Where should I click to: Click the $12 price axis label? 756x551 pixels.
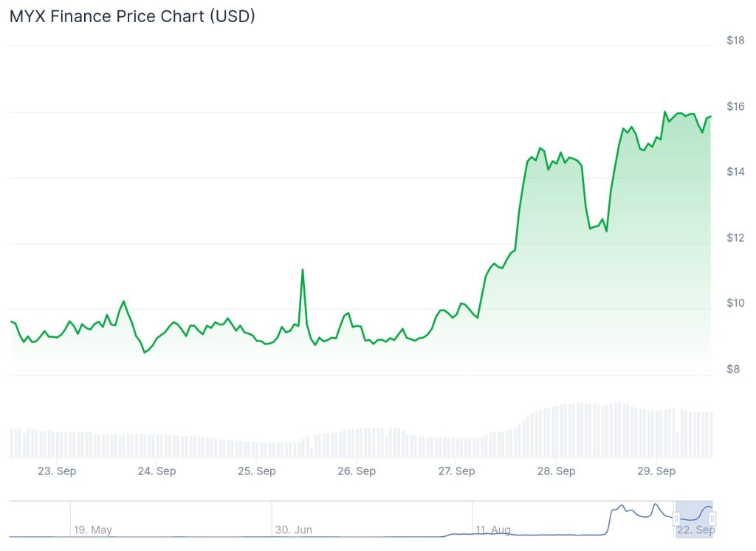tap(735, 238)
